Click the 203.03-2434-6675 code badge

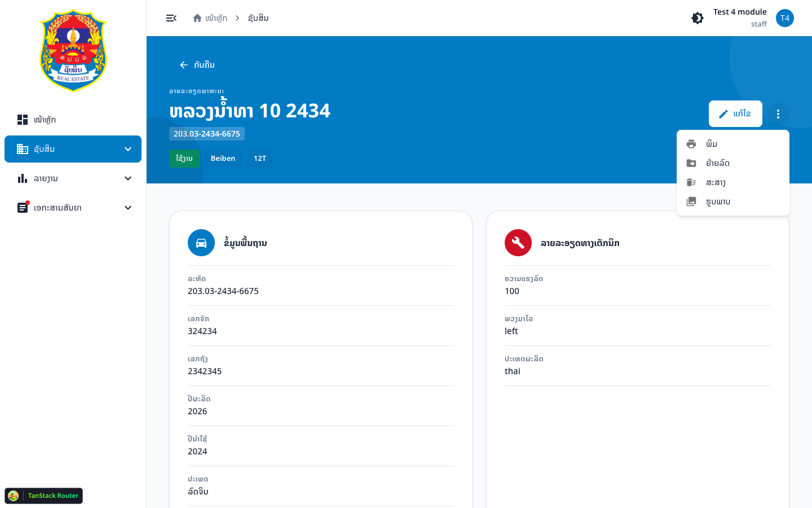click(207, 134)
